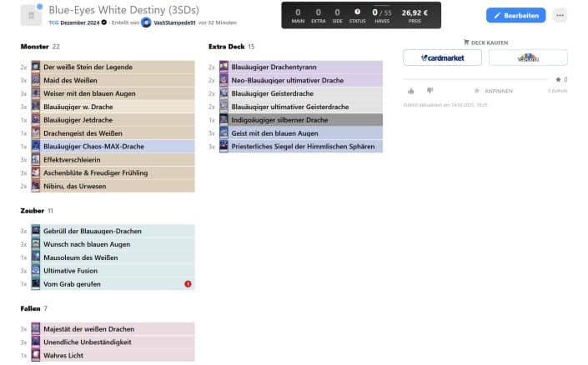
Task: Click the red warning icon on Vom Grab gerufen
Action: coord(188,284)
